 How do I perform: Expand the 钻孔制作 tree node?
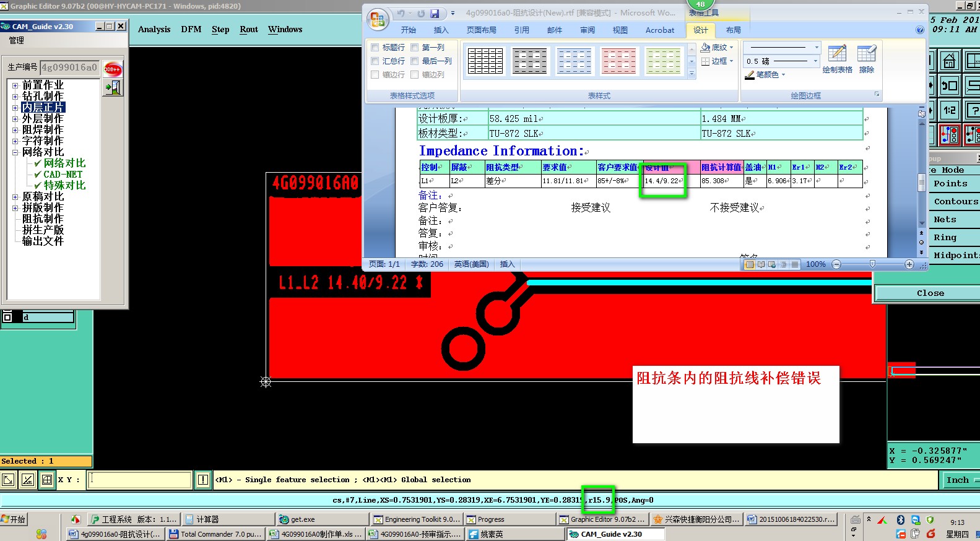point(15,96)
